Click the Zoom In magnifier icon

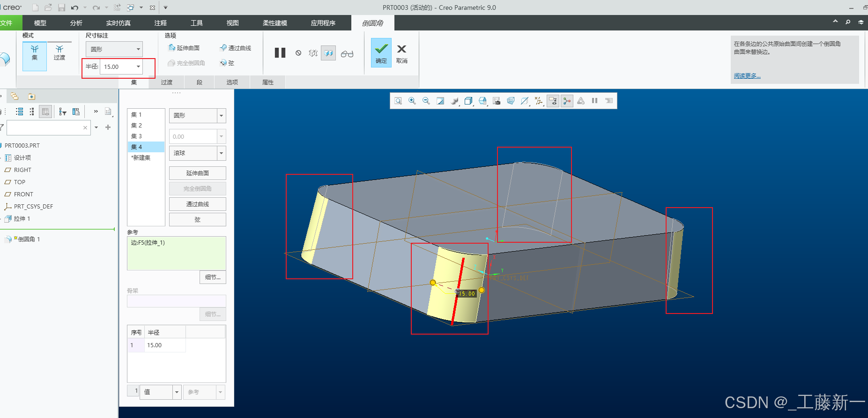(412, 101)
